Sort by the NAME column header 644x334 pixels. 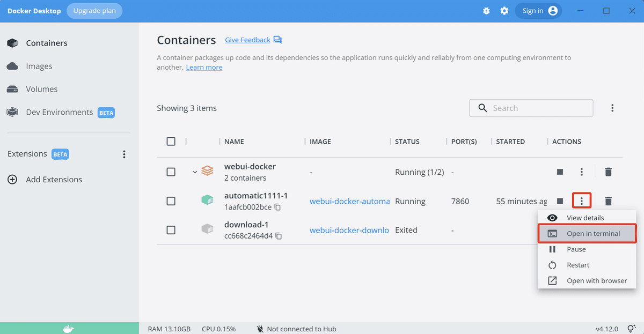tap(234, 142)
